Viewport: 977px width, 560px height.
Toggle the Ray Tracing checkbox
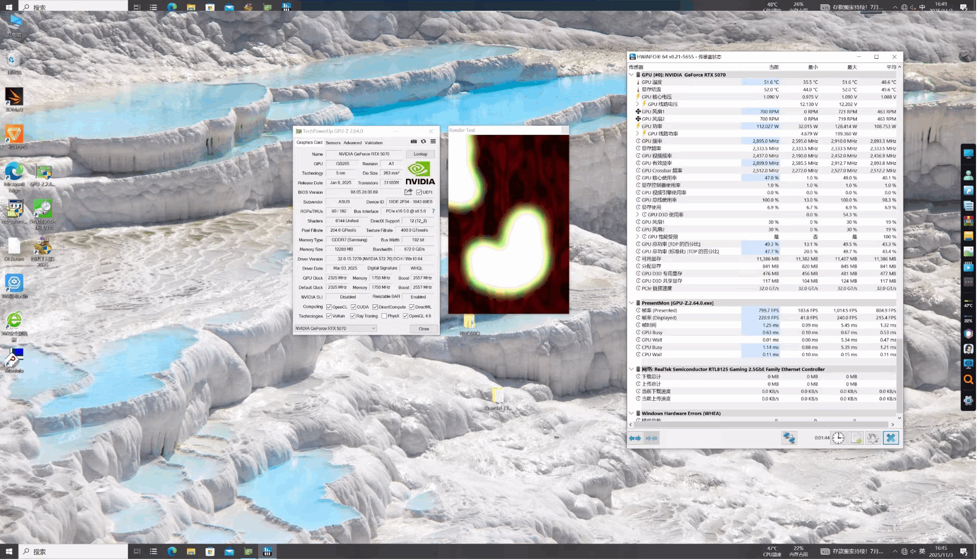[353, 317]
